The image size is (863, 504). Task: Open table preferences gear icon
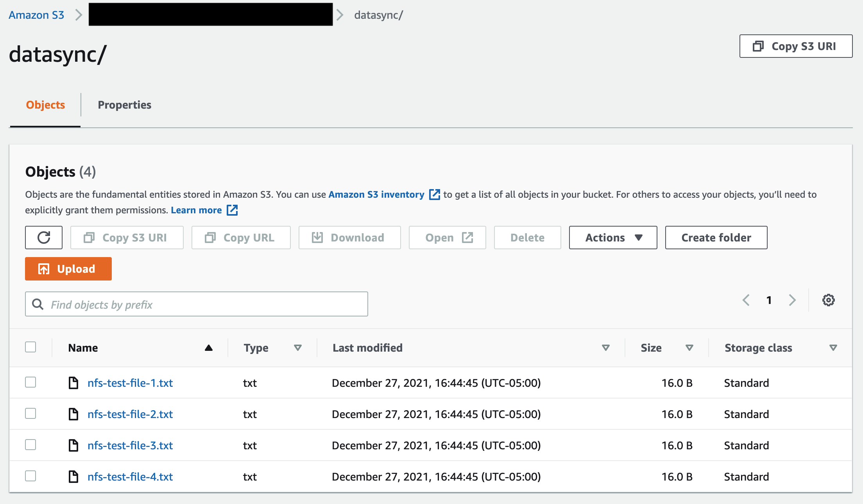828,300
